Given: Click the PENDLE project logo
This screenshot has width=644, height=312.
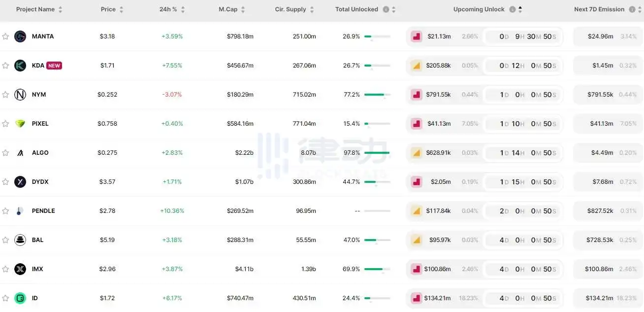Looking at the screenshot, I should click(20, 211).
